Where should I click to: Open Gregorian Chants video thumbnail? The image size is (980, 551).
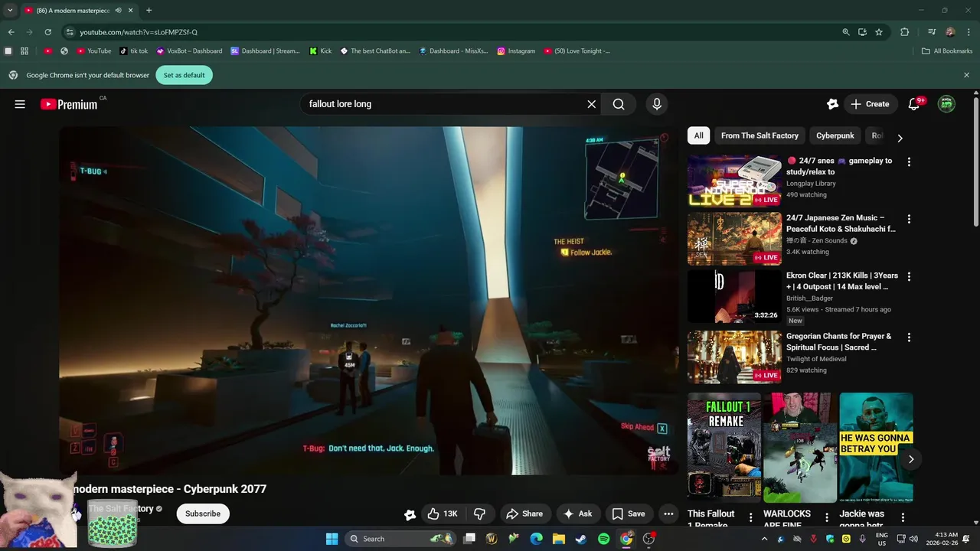point(734,357)
